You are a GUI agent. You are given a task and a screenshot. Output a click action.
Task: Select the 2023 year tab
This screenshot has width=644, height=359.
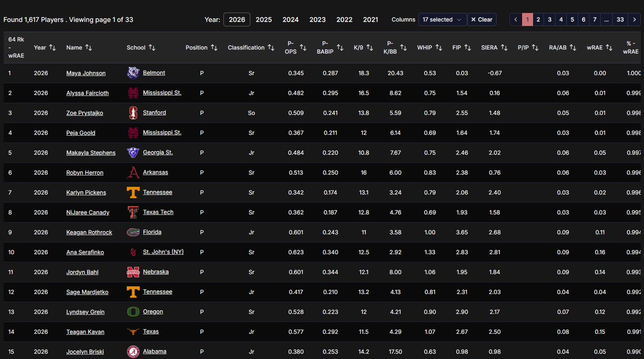[317, 19]
